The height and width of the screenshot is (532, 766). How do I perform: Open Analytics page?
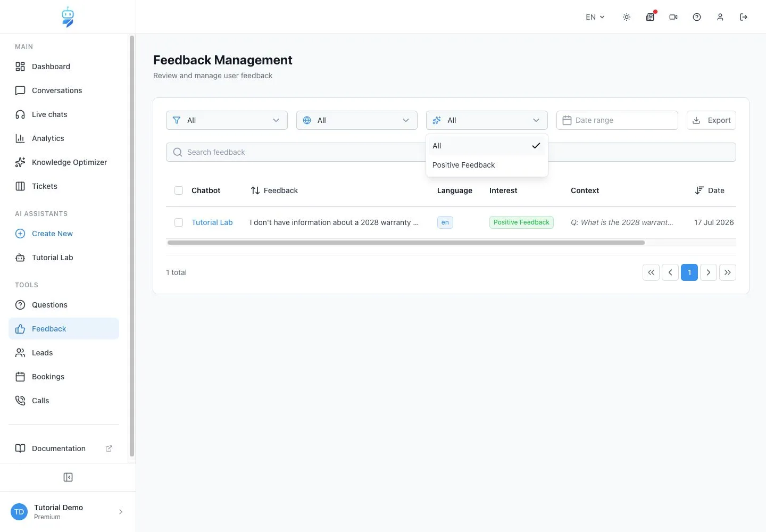(64, 138)
